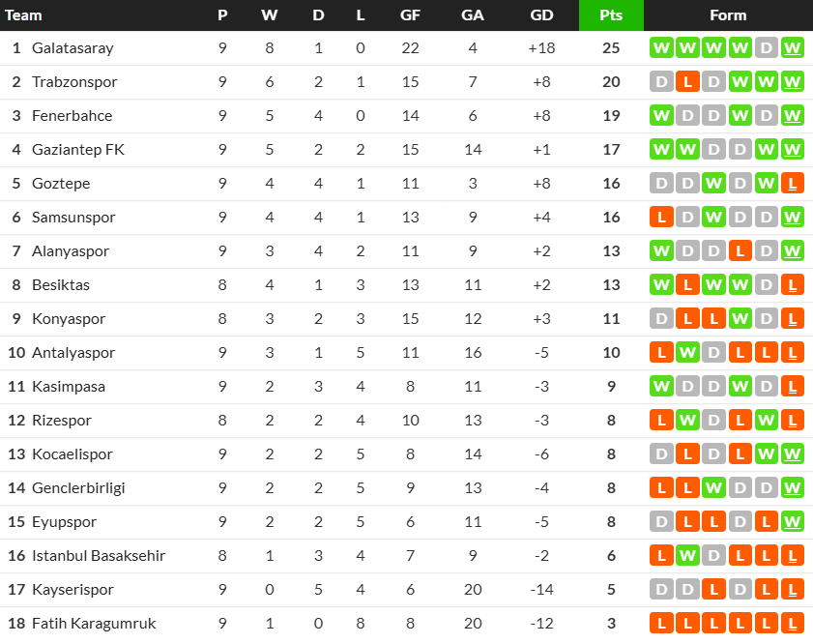Open the Istanbul Basaksehir team link
Screen dimensions: 813x644
(99, 556)
